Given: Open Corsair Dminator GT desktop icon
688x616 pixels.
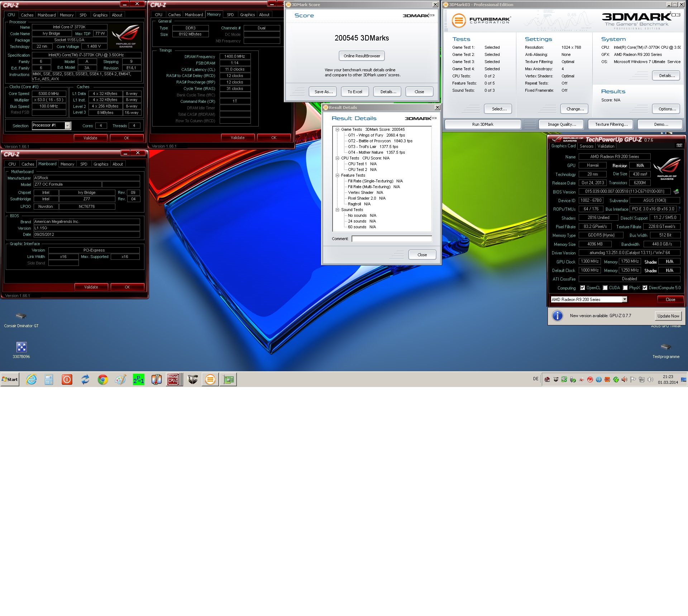Looking at the screenshot, I should click(x=21, y=320).
